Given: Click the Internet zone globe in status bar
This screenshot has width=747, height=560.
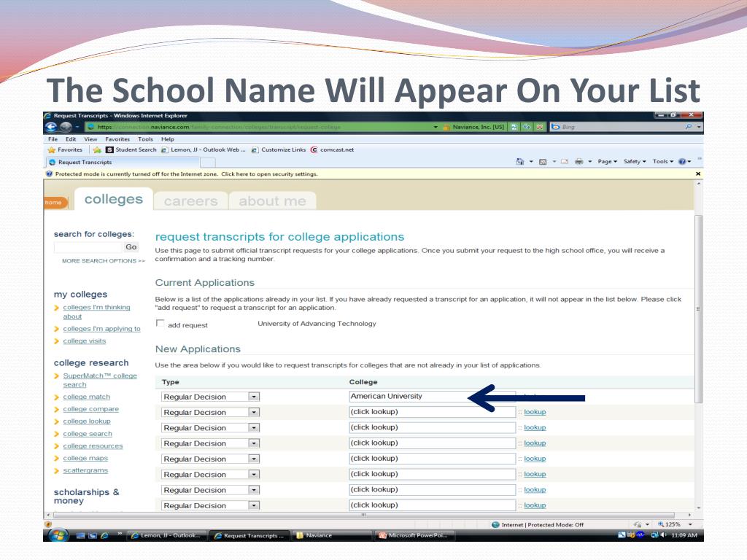Looking at the screenshot, I should coord(495,525).
